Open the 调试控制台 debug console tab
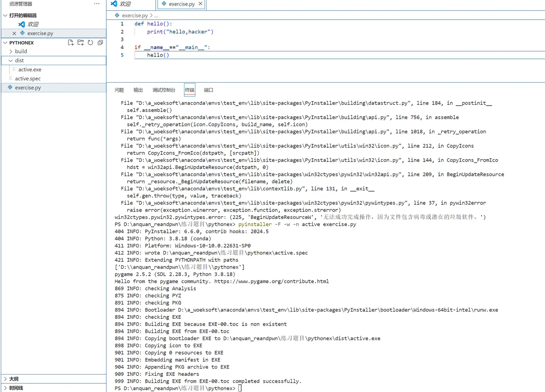This screenshot has height=392, width=545. (x=164, y=90)
